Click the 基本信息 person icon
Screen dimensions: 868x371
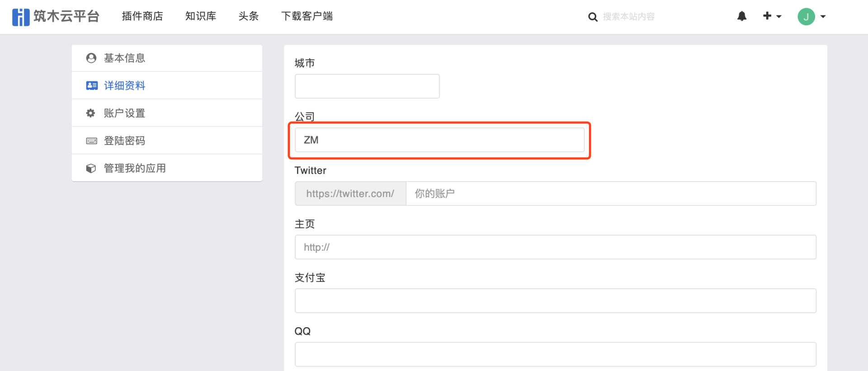tap(91, 58)
